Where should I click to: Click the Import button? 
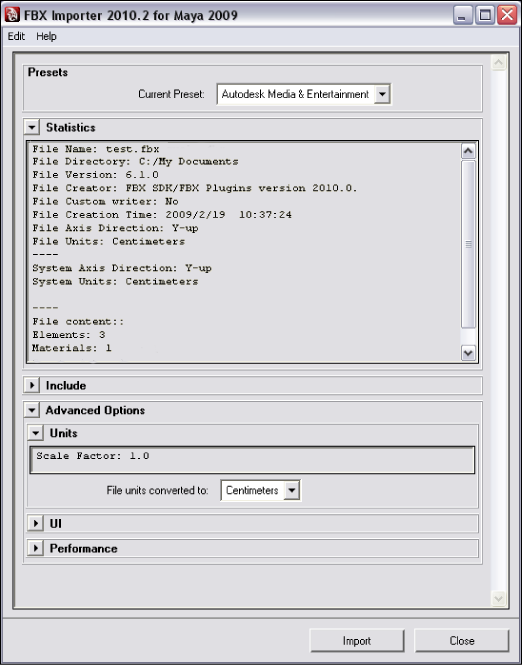pyautogui.click(x=357, y=640)
